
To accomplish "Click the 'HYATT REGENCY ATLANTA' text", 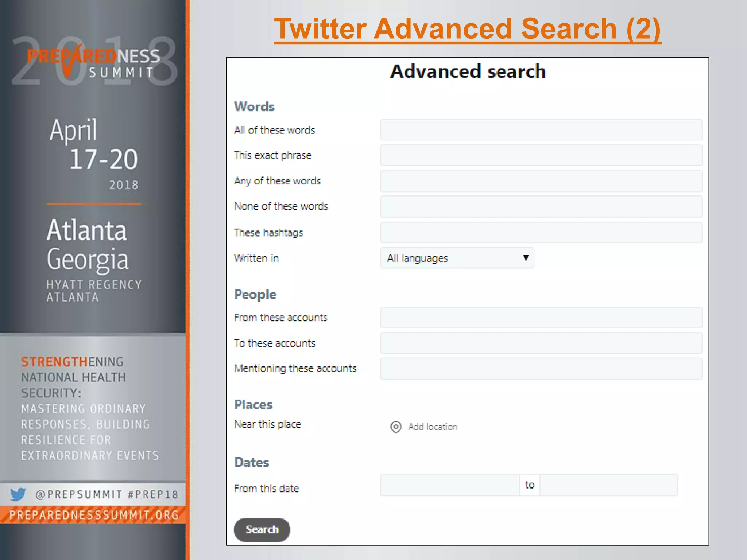I will tap(94, 291).
